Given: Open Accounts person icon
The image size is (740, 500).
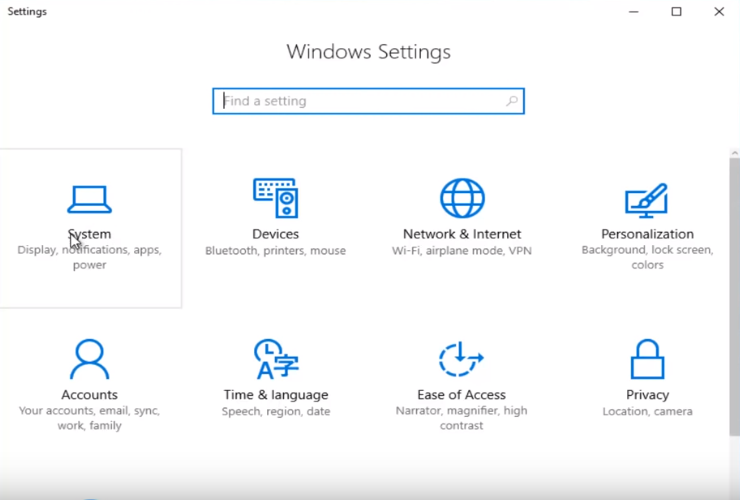Looking at the screenshot, I should point(89,359).
